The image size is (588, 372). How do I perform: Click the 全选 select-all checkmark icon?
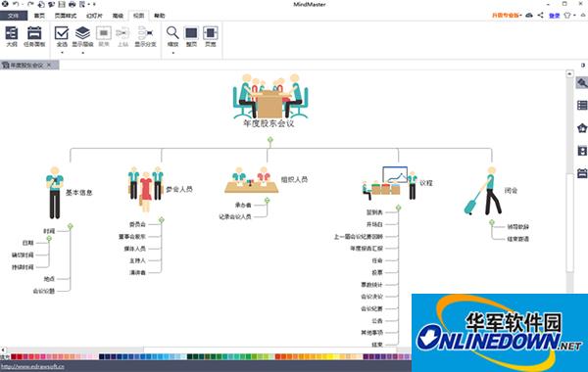[x=62, y=33]
